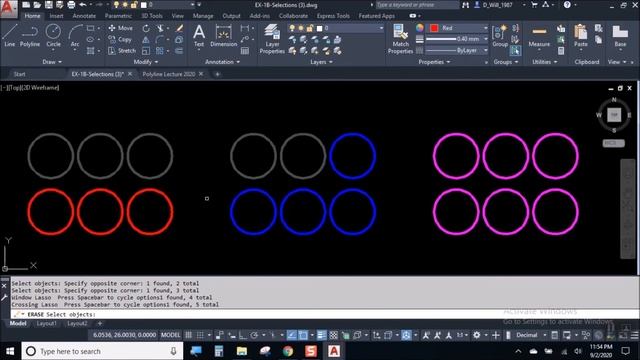
Task: Expand the Annotation panel
Action: click(x=222, y=62)
